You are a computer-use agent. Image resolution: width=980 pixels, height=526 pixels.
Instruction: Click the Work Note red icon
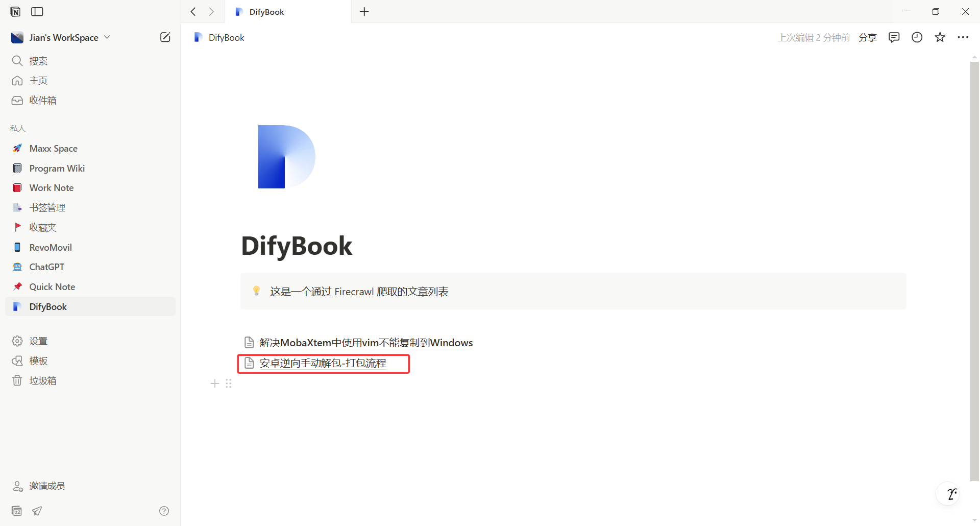pos(17,187)
